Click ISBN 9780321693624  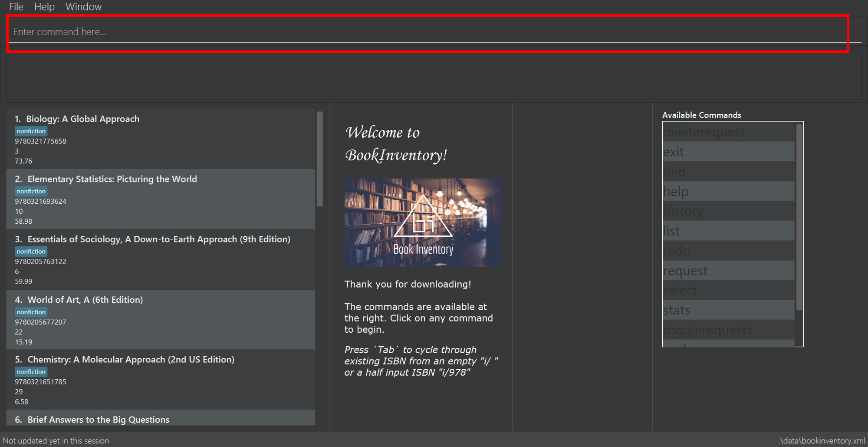point(40,202)
